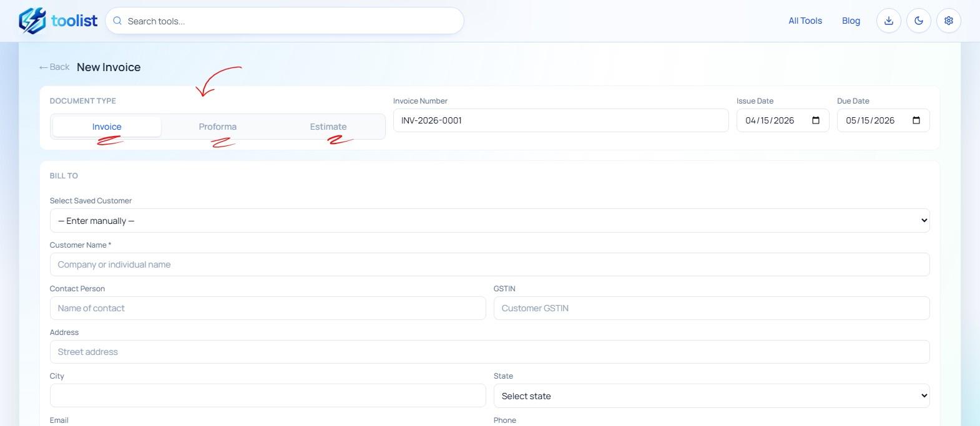Select the Invoice document type

(107, 127)
